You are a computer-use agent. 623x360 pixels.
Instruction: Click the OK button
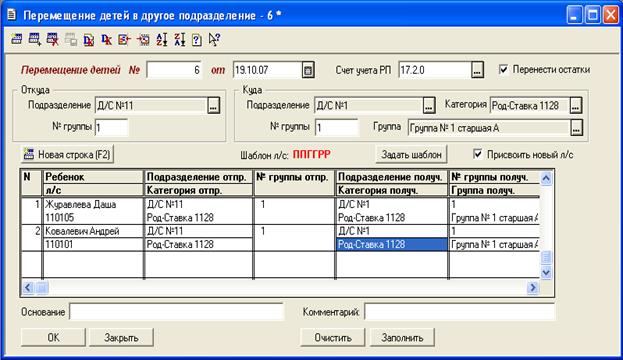53,337
